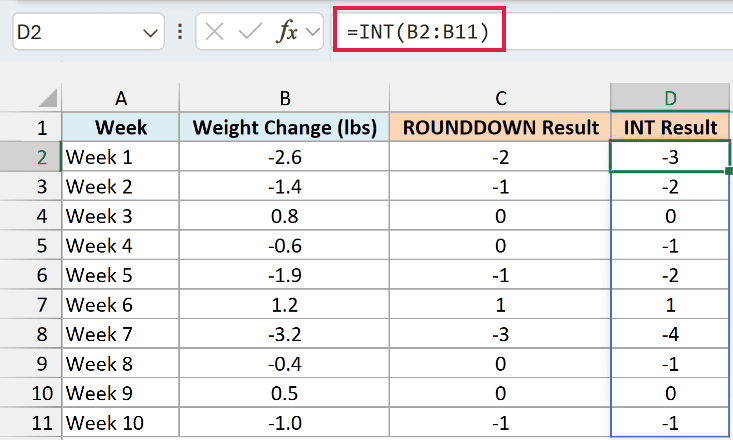Select the INT result in Week 10 row
Viewport: 733px width, 440px height.
click(670, 422)
